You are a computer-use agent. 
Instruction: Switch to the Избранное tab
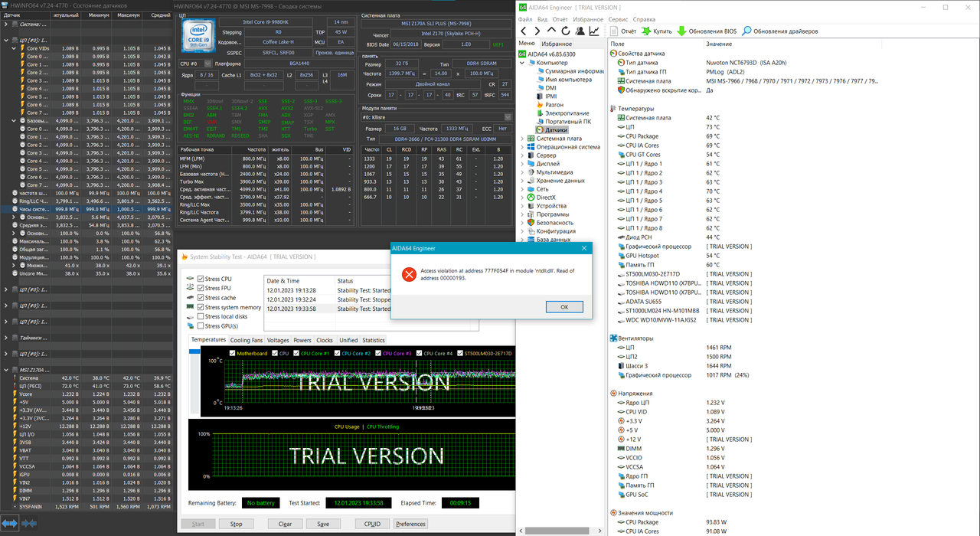click(557, 44)
